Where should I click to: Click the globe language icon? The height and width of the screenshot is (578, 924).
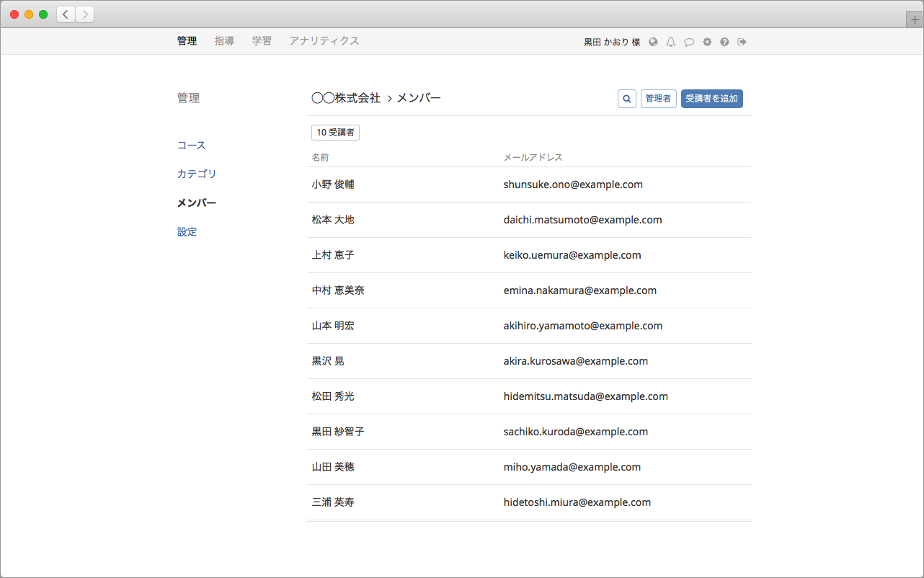pos(653,42)
